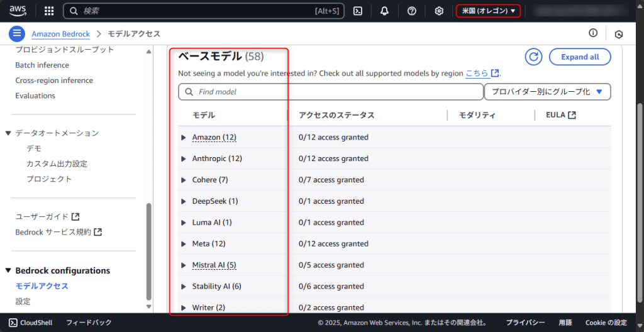Open Evaluations in the sidebar
The width and height of the screenshot is (644, 332).
(35, 96)
